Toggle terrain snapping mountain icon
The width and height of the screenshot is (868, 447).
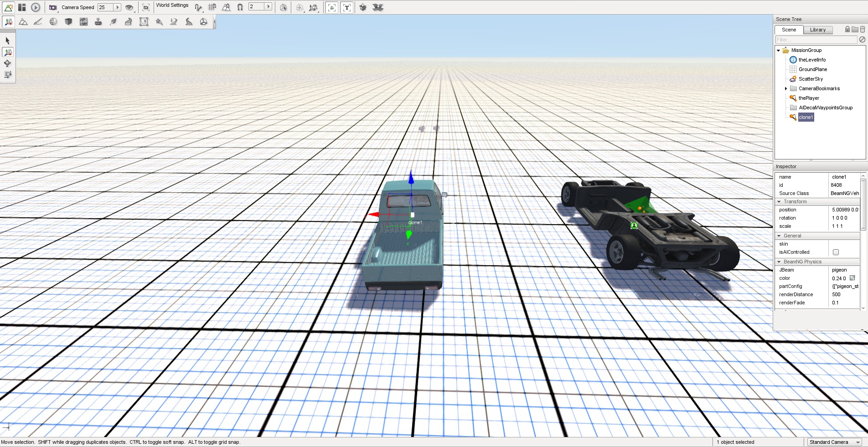(x=226, y=7)
